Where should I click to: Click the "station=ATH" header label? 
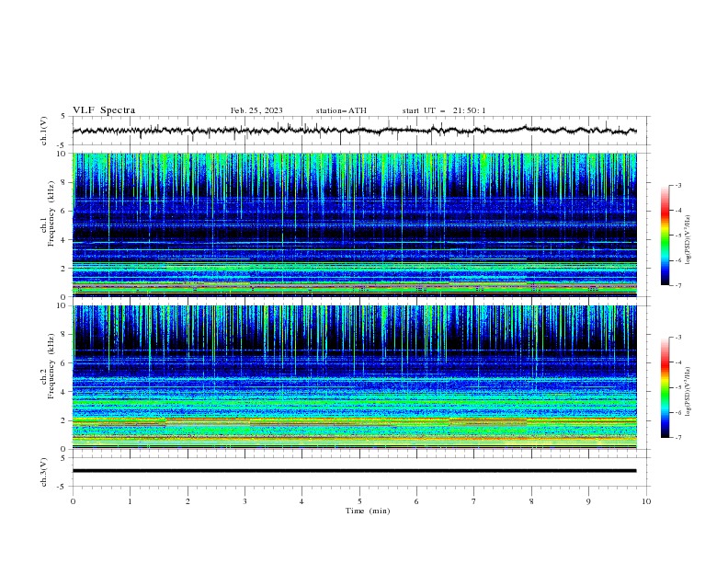click(x=341, y=110)
